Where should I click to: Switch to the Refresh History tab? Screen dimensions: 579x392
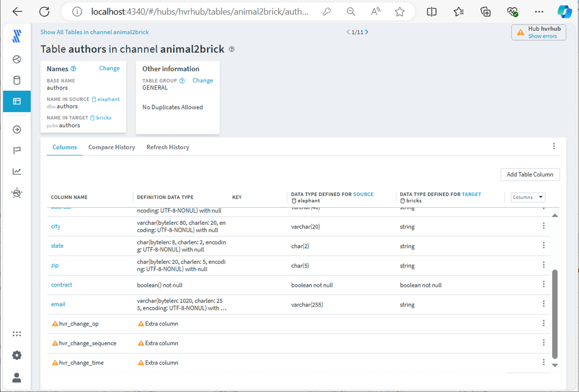[x=168, y=147]
